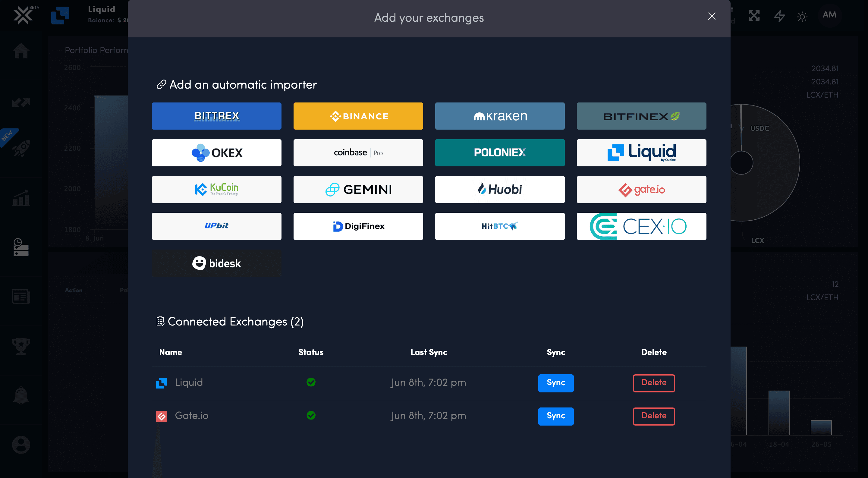Select the Kraken exchange importer
The image size is (868, 478).
point(499,116)
